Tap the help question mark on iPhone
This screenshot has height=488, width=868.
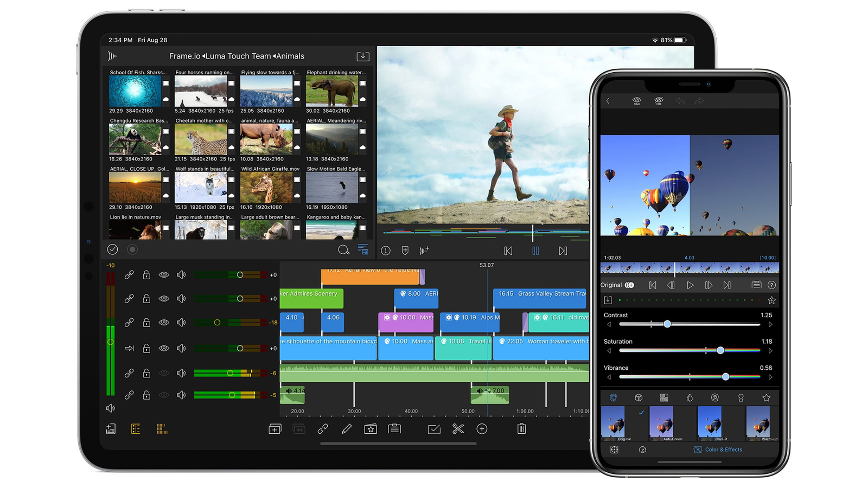[771, 285]
